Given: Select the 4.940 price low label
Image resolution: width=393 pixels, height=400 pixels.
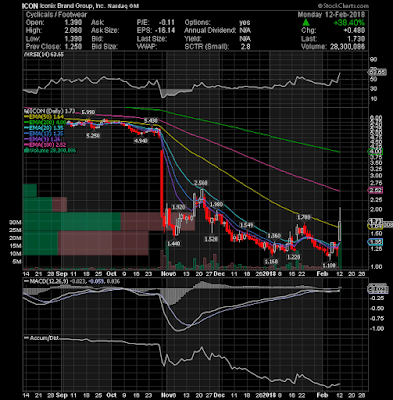Looking at the screenshot, I should [141, 141].
